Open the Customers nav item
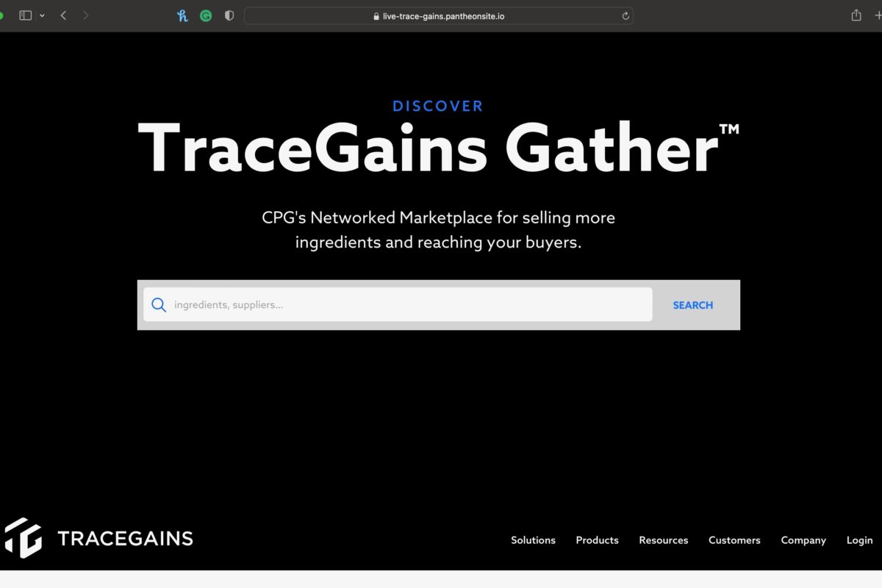This screenshot has width=882, height=588. (734, 540)
